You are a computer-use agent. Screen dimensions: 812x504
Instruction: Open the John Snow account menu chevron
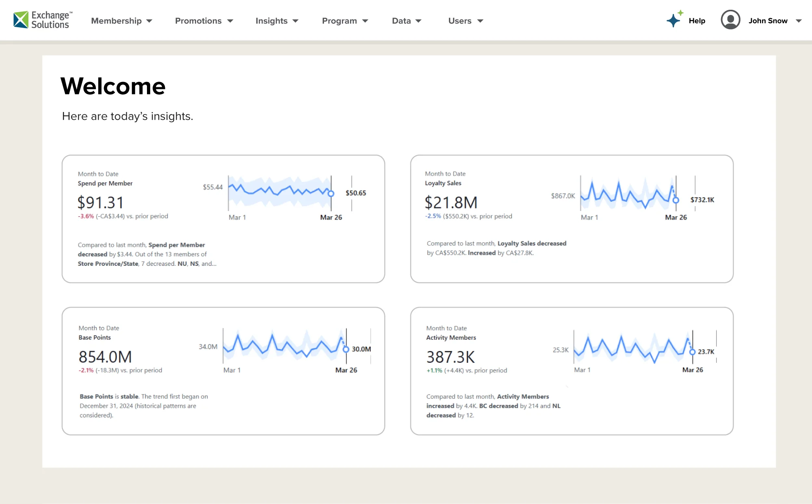tap(798, 22)
